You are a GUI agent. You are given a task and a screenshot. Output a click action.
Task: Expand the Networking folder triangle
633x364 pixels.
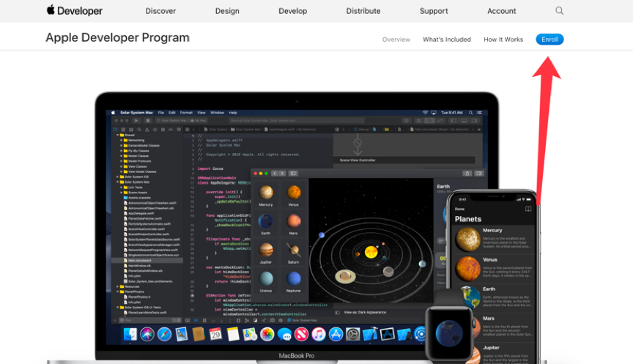pyautogui.click(x=121, y=140)
